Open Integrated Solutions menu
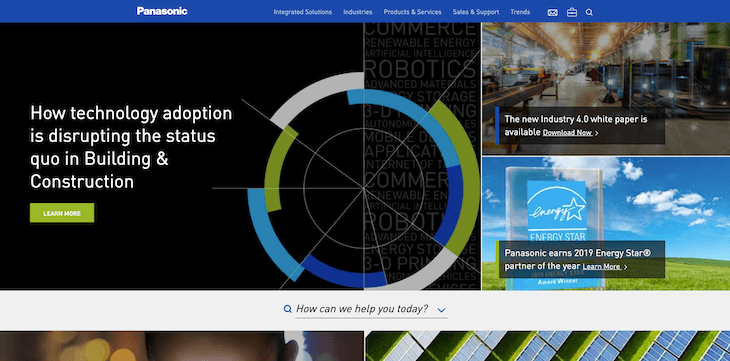The height and width of the screenshot is (361, 730). pos(303,12)
